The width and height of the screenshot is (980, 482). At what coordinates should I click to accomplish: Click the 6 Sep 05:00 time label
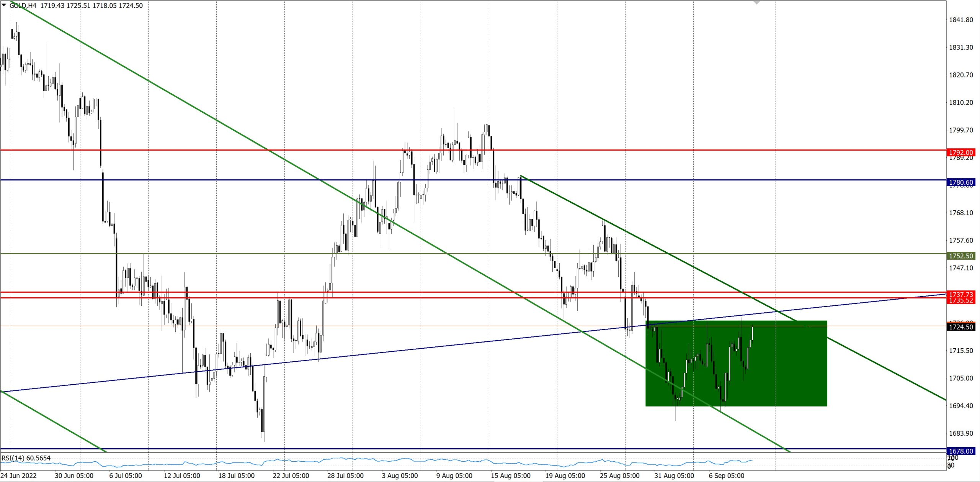tap(726, 475)
